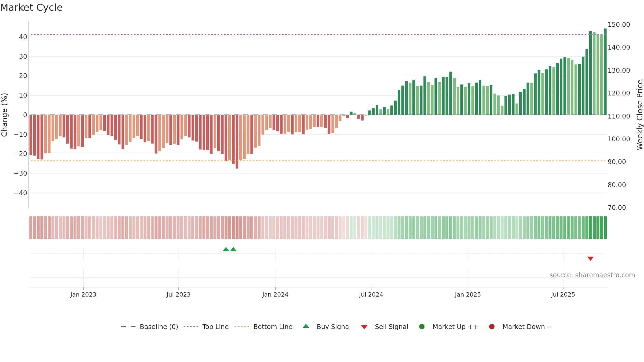
Task: Toggle the Bottom Line legend item
Action: 264,327
